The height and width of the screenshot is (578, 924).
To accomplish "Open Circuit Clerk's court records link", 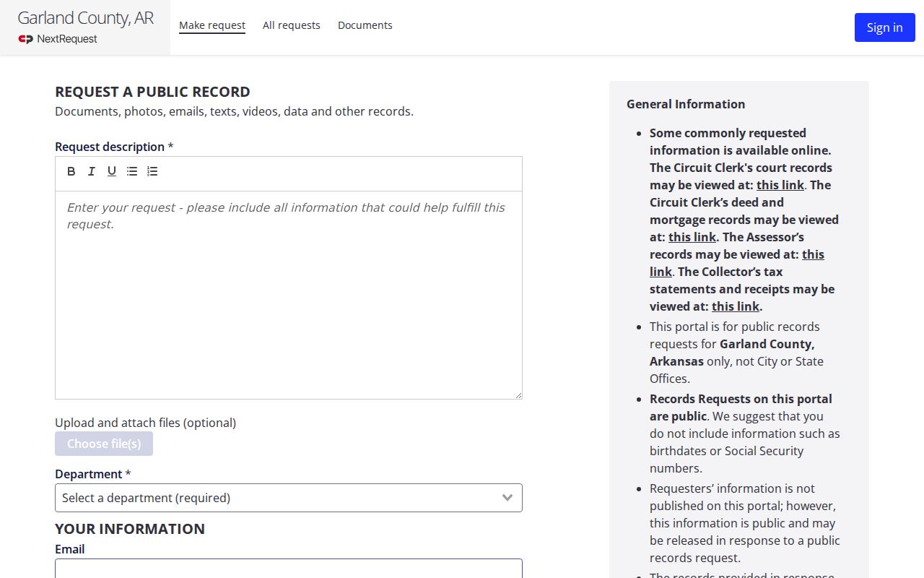I will click(780, 185).
